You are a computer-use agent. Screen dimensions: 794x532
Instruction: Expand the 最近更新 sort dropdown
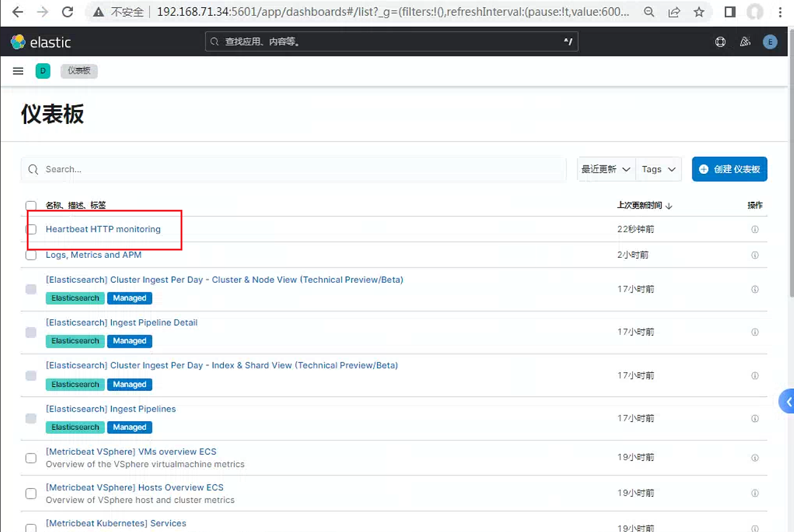[x=606, y=169]
